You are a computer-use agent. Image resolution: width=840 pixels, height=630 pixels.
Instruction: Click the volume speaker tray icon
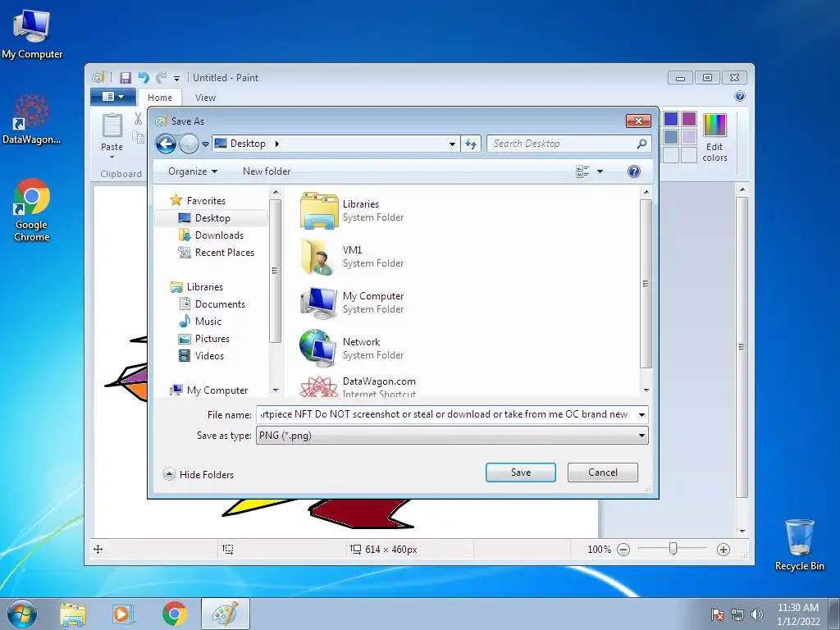point(756,614)
